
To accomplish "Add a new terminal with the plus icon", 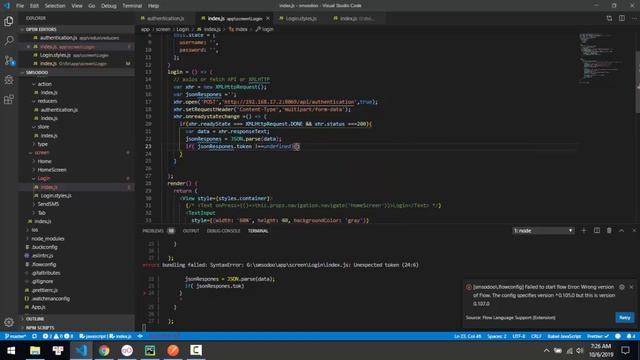I will point(583,231).
